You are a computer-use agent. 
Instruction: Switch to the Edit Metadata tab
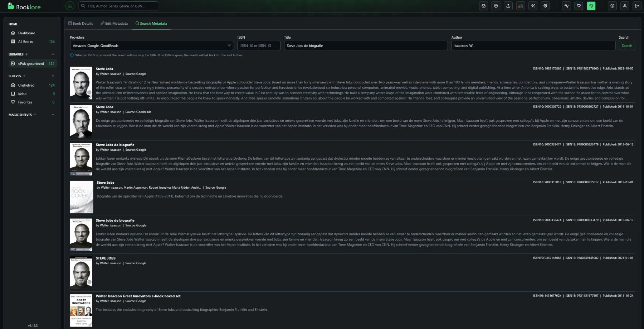114,24
